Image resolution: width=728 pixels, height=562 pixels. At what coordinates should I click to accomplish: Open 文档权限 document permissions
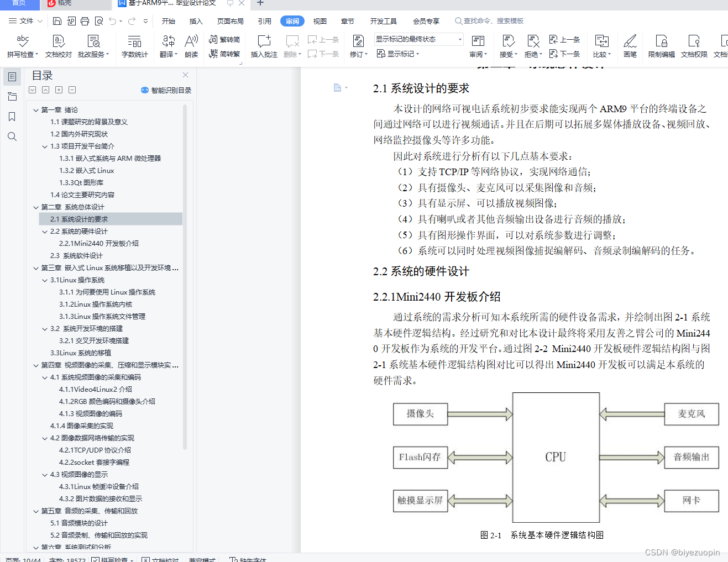[x=694, y=46]
